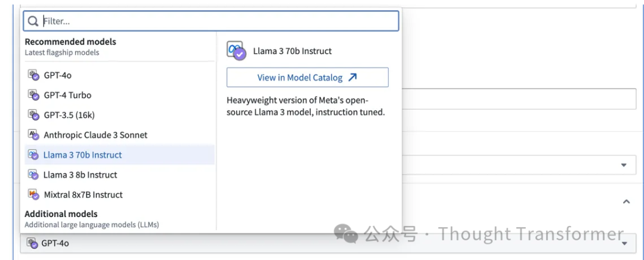The image size is (644, 260).
Task: Click the dropdown arrow behind the popup on right
Action: tap(624, 165)
